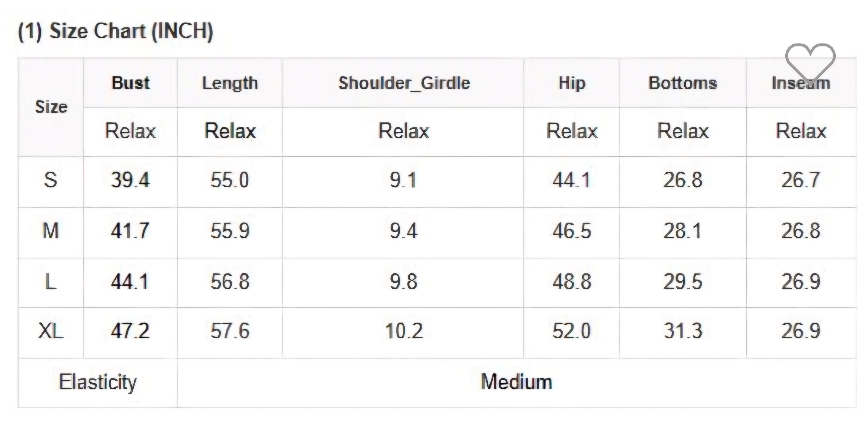Select the XL size row label

pyautogui.click(x=51, y=331)
